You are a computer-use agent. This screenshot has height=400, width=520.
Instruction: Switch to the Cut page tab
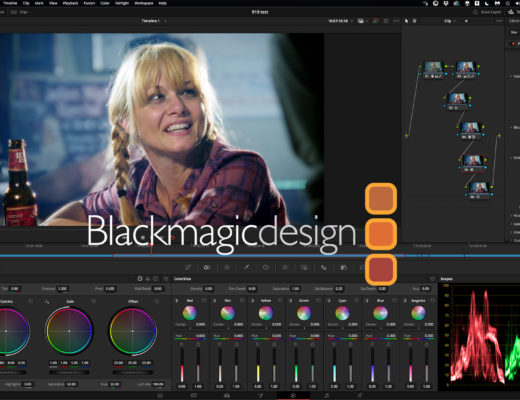pos(194,396)
